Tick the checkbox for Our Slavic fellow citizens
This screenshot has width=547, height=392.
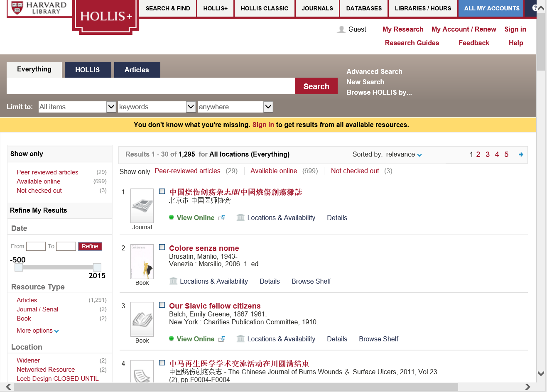coord(162,305)
